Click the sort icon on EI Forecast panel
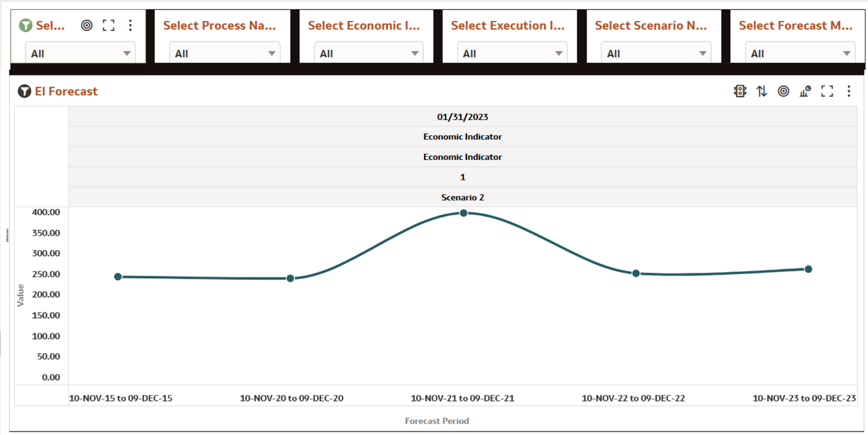 pyautogui.click(x=762, y=91)
